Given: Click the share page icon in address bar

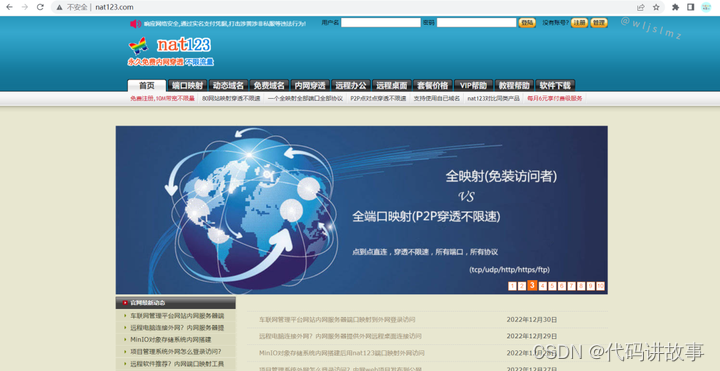Looking at the screenshot, I should [x=640, y=7].
